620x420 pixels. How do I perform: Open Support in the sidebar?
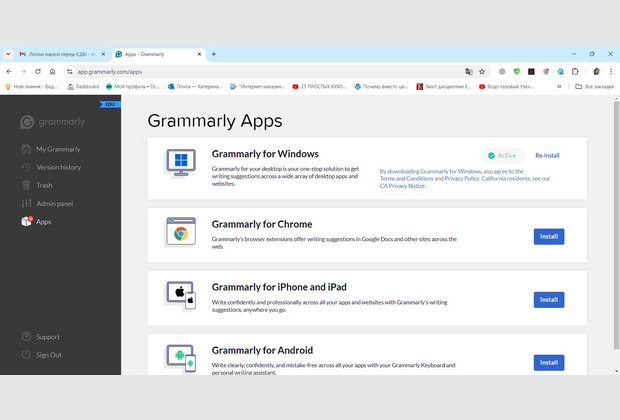[x=40, y=337]
